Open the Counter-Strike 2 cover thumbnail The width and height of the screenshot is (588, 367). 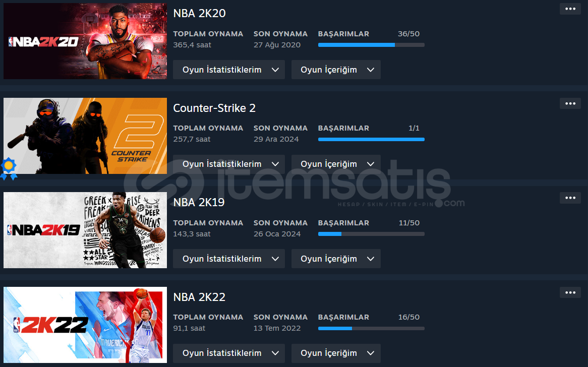pos(85,136)
